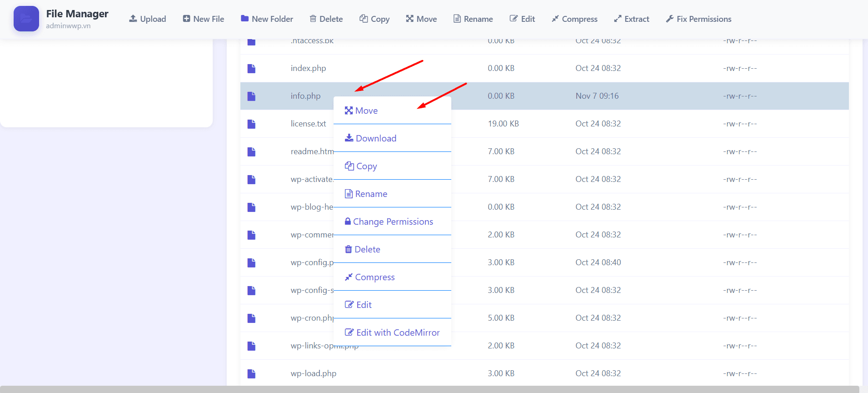868x393 pixels.
Task: Click the info.php file icon
Action: [251, 96]
